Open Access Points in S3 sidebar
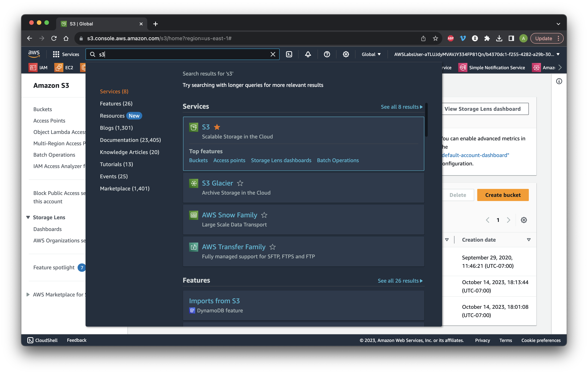This screenshot has width=588, height=374. coord(49,121)
